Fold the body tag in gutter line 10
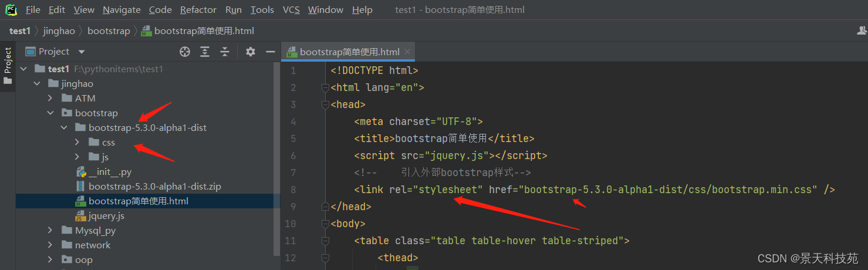Screen dimensions: 868x270 pyautogui.click(x=325, y=224)
